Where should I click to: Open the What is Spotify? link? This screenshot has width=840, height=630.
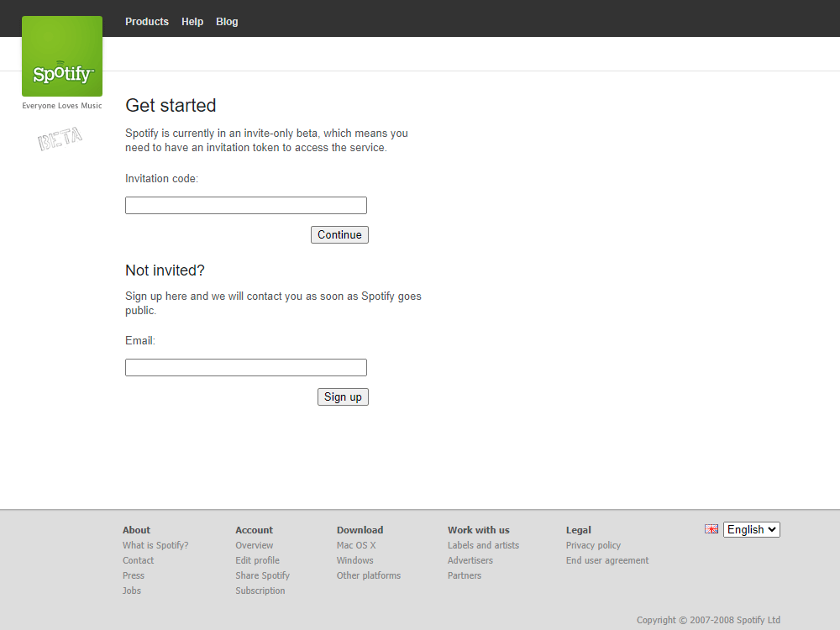(x=155, y=545)
